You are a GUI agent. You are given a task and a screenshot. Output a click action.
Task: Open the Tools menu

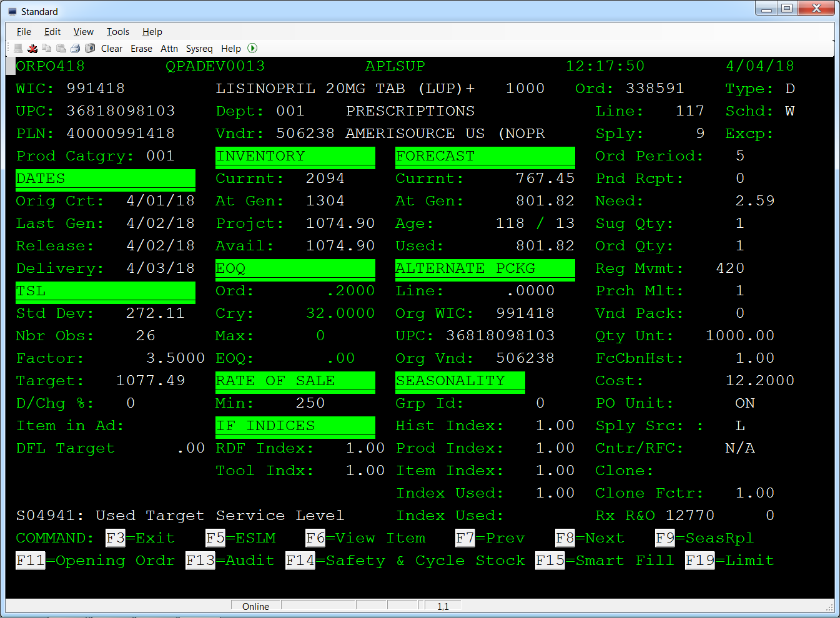[x=117, y=31]
